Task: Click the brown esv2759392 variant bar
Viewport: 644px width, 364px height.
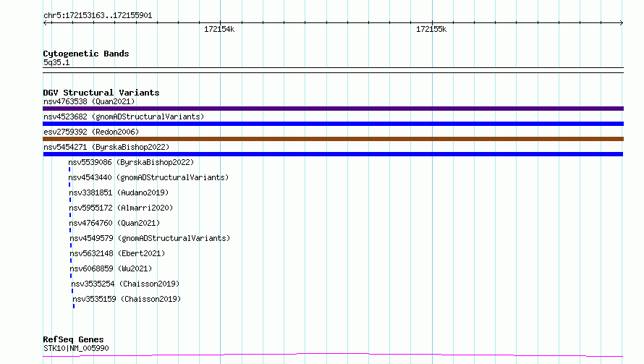Action: (x=333, y=139)
